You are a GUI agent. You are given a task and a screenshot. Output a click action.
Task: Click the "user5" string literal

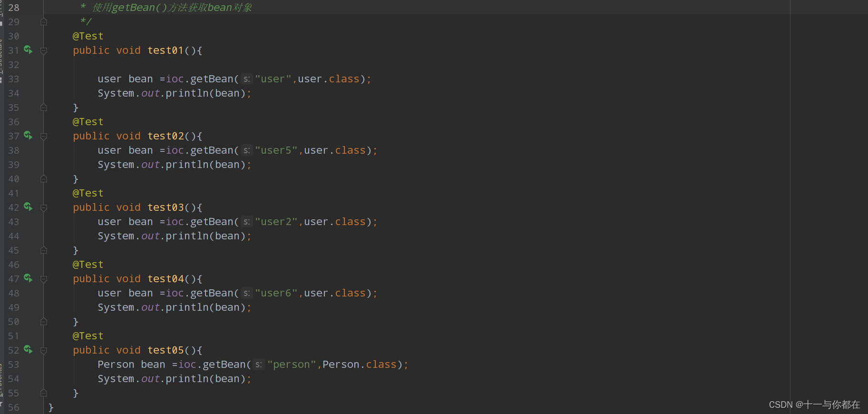tap(276, 150)
